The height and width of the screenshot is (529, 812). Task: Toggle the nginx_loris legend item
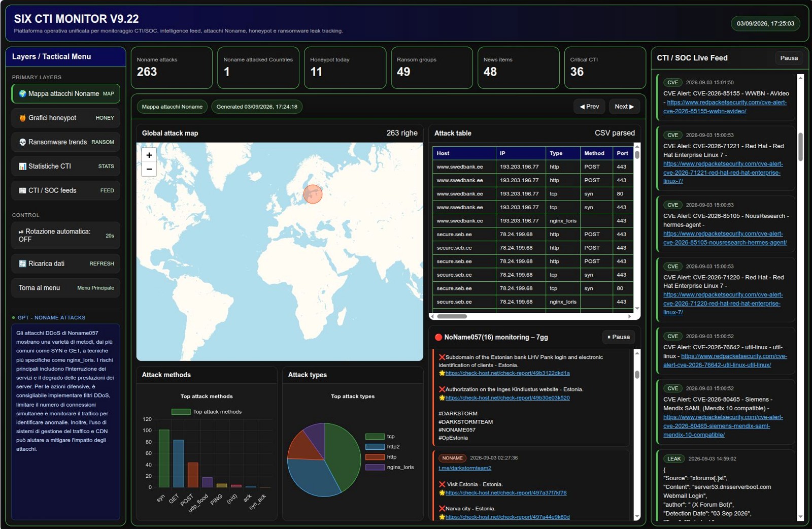pos(390,467)
